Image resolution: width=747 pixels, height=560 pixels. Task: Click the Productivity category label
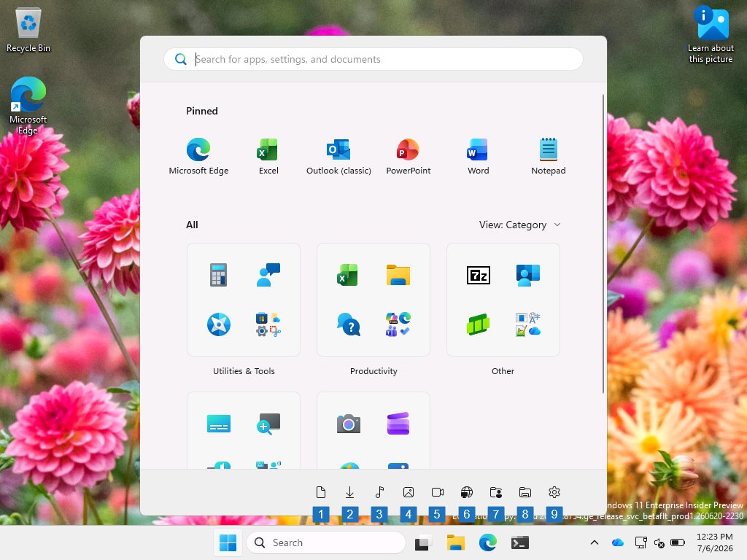tap(373, 371)
